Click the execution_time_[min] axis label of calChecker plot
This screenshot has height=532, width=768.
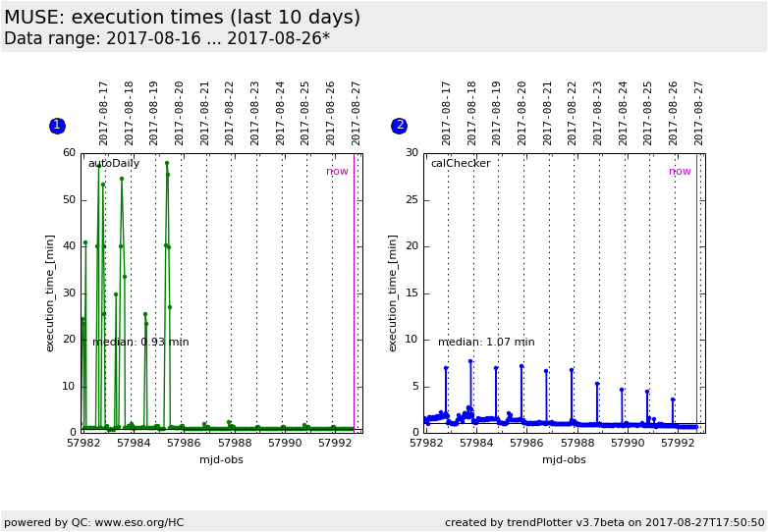394,293
